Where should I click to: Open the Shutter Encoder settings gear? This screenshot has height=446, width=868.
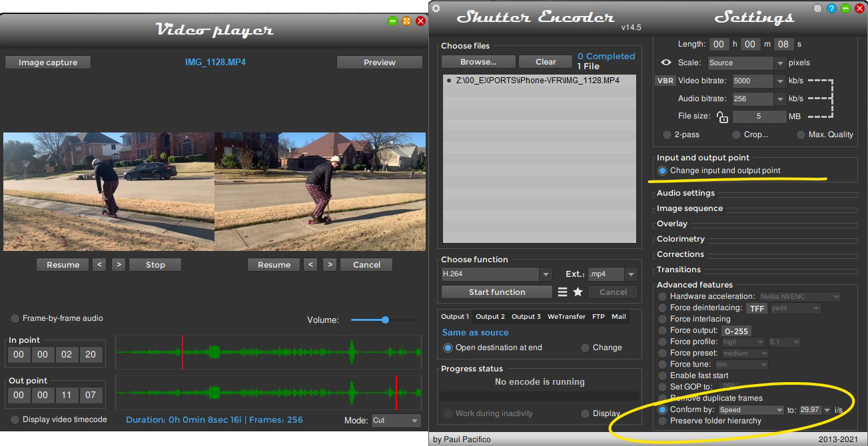(x=435, y=8)
